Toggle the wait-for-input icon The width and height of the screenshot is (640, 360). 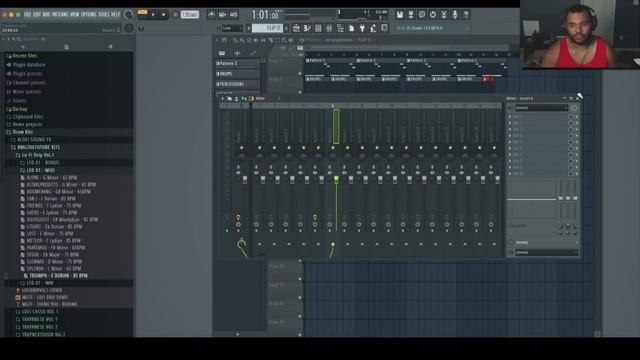click(222, 15)
